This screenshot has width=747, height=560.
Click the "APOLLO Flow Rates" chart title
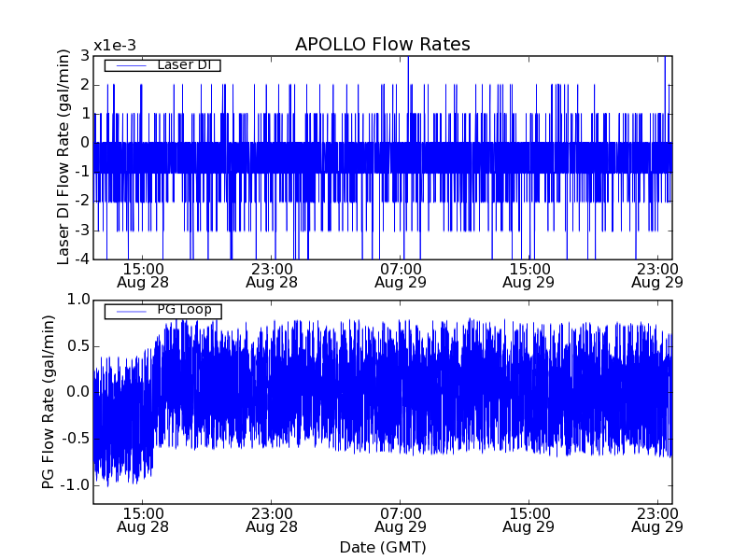(382, 45)
